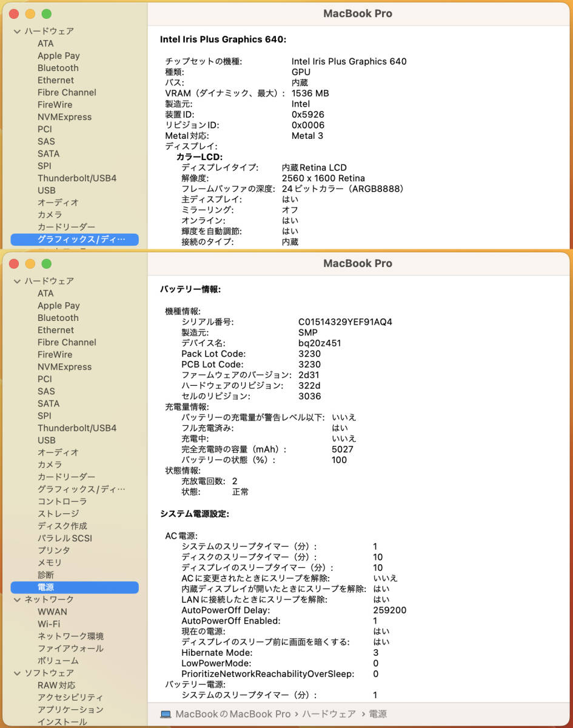Select SAS in top window sidebar

click(46, 141)
